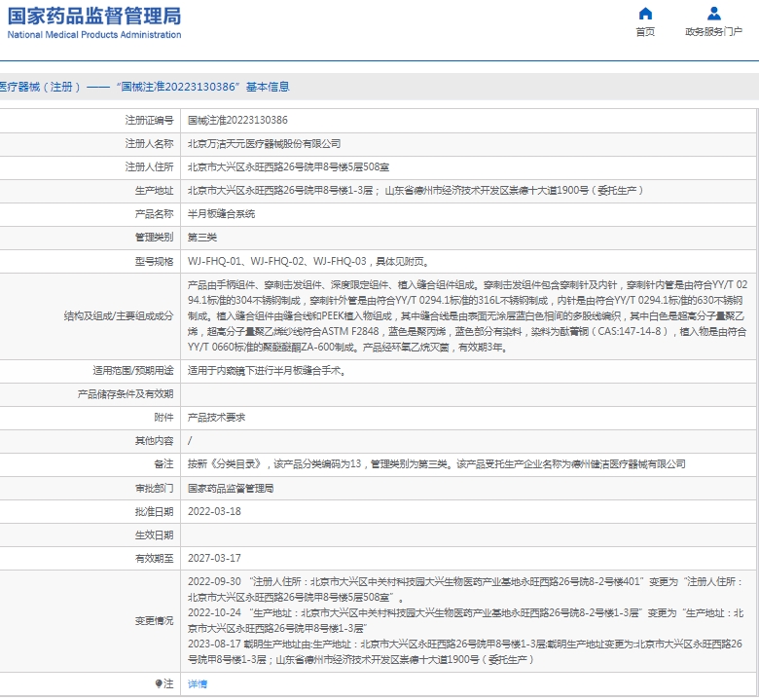Click the 备注 value about 分类编码为13

click(x=437, y=464)
